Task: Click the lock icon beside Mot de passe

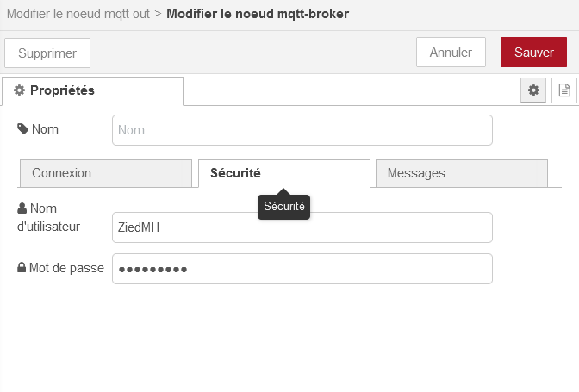Action: coord(22,268)
